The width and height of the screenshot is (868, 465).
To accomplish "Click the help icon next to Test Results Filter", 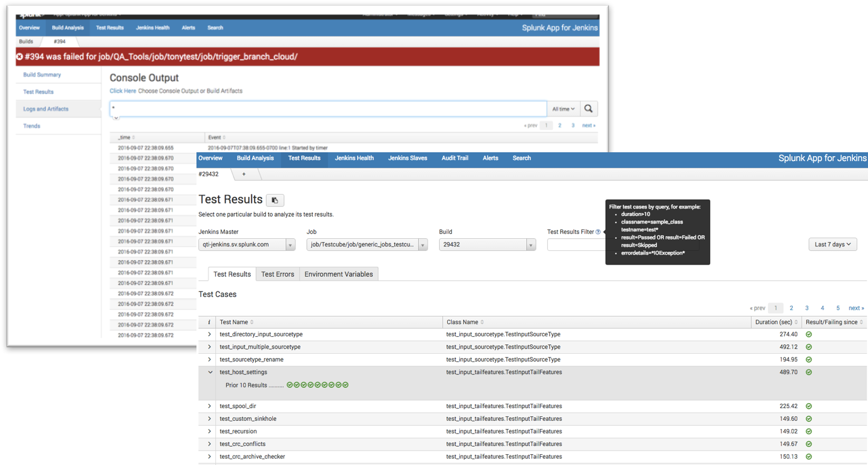I will click(598, 232).
